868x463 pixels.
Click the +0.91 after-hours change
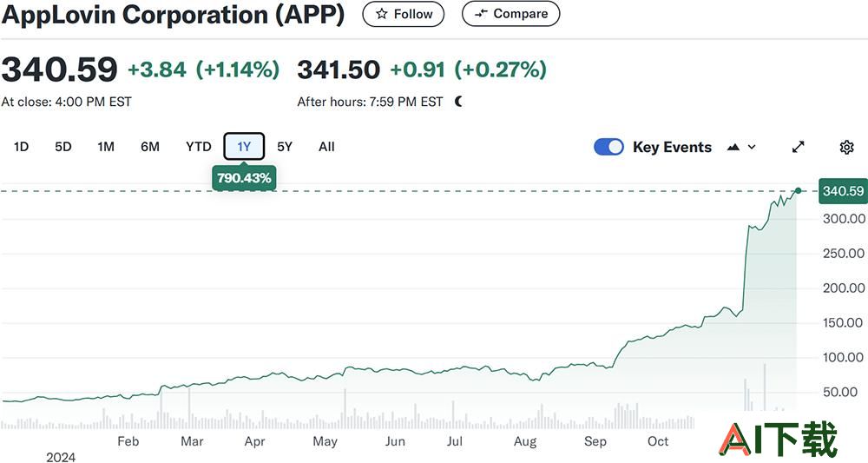pyautogui.click(x=418, y=69)
